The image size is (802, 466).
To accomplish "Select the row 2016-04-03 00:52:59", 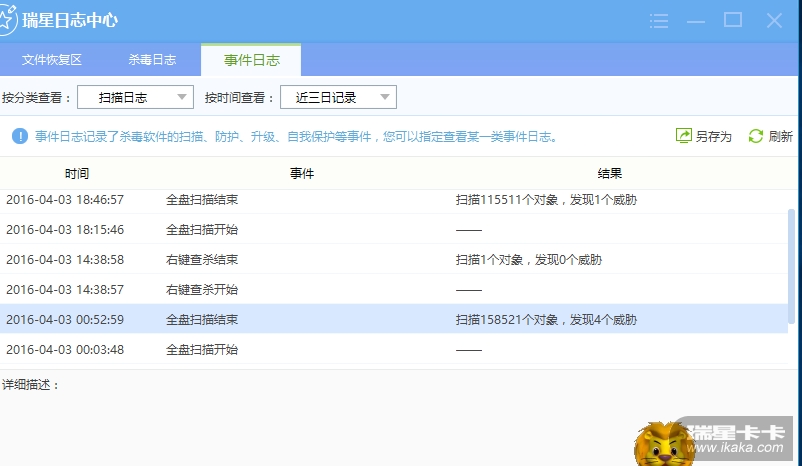I will coord(394,320).
